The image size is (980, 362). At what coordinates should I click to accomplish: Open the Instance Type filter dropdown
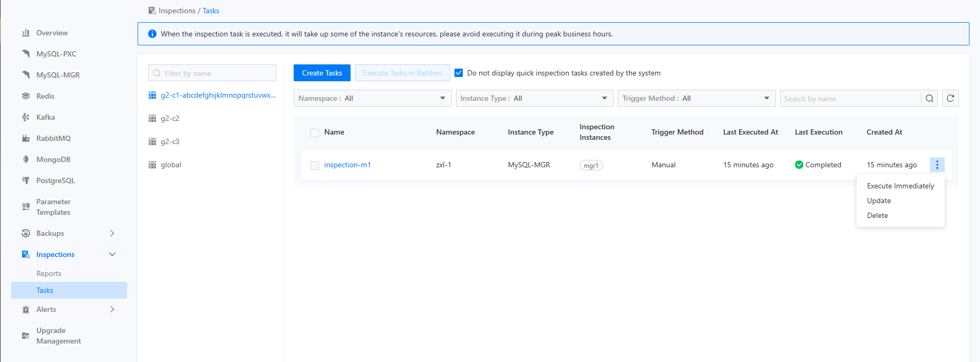pos(534,98)
